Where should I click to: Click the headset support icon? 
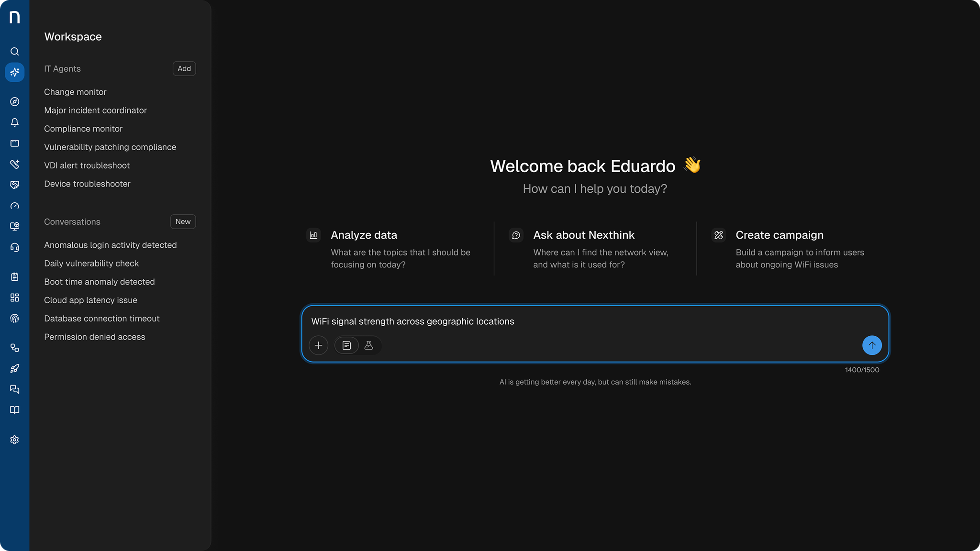(x=15, y=247)
